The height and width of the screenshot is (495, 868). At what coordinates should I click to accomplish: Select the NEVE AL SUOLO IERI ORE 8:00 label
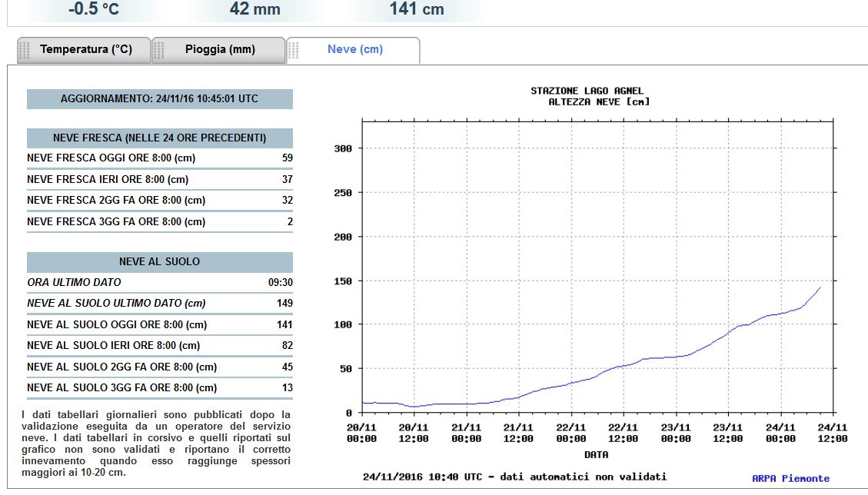(x=114, y=346)
